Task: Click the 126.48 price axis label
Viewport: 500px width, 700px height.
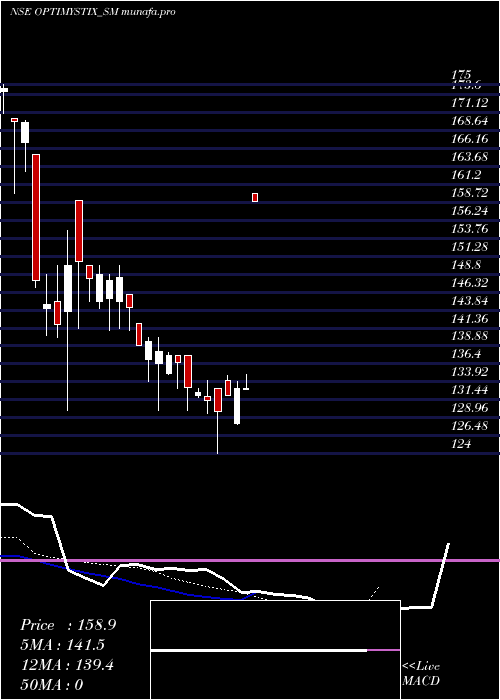Action: tap(470, 426)
